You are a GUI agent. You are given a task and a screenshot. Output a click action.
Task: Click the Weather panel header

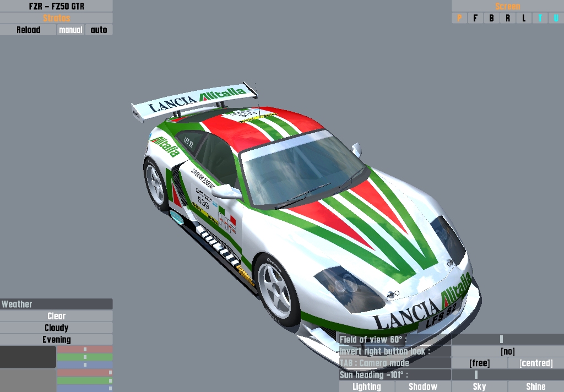click(56, 304)
